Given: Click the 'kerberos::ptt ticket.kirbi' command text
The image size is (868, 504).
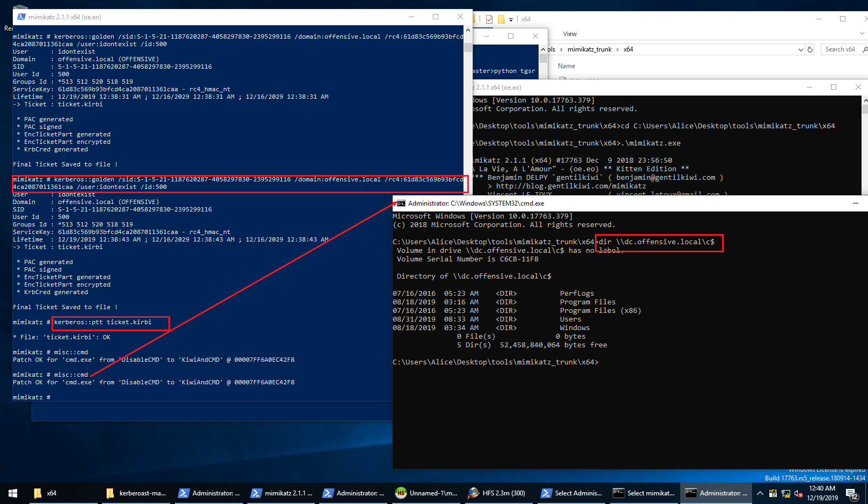Looking at the screenshot, I should 102,322.
